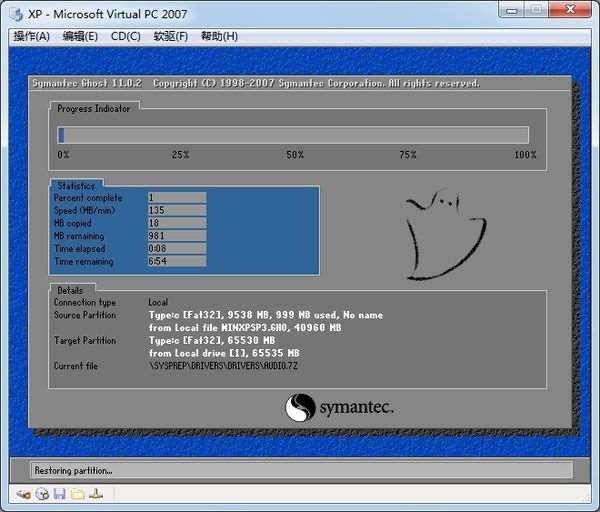Click the 75% progress marker label
This screenshot has height=512, width=600.
[408, 155]
